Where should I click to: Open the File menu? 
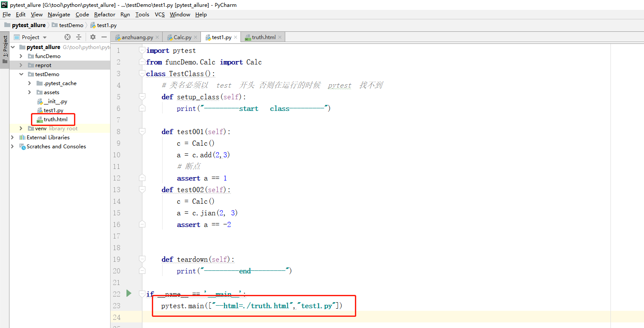[x=6, y=14]
